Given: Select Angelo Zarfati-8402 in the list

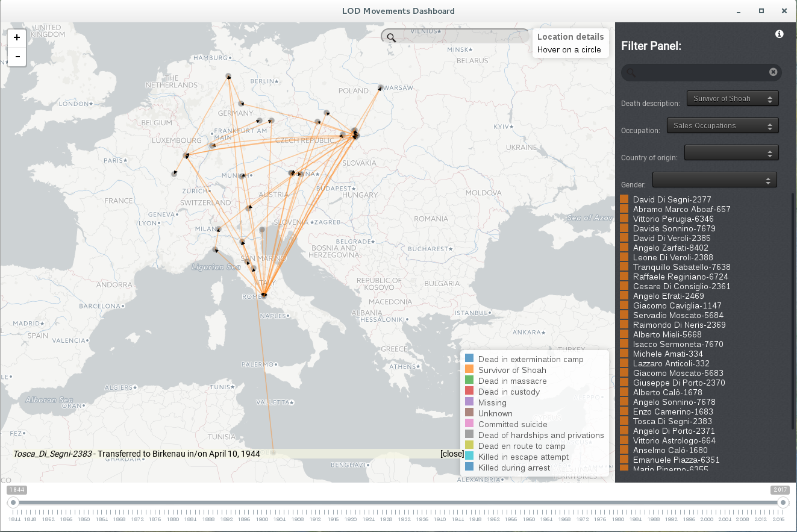Looking at the screenshot, I should 670,248.
